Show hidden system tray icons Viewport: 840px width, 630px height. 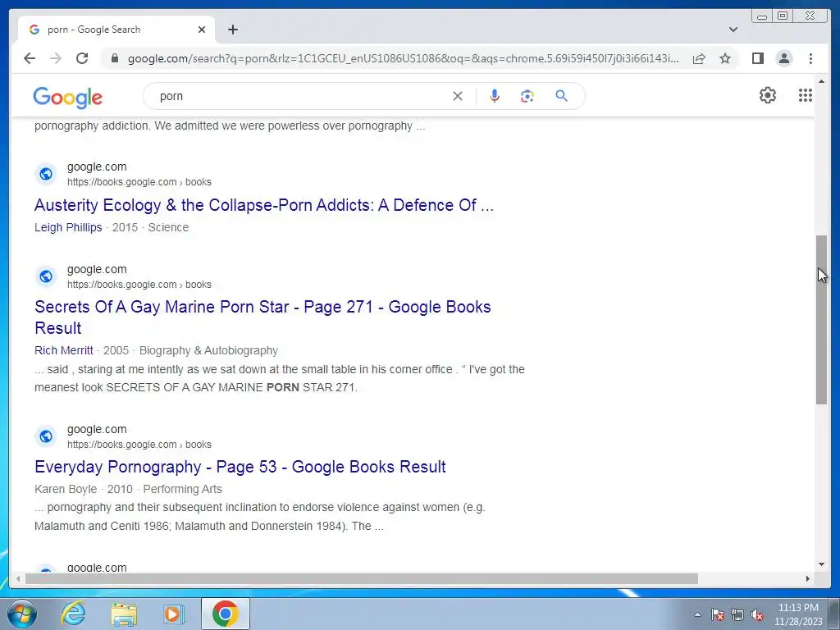(x=697, y=614)
